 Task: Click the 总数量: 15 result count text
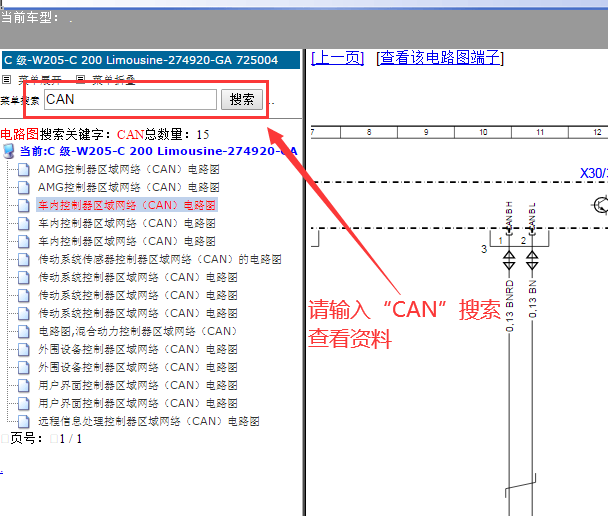177,135
